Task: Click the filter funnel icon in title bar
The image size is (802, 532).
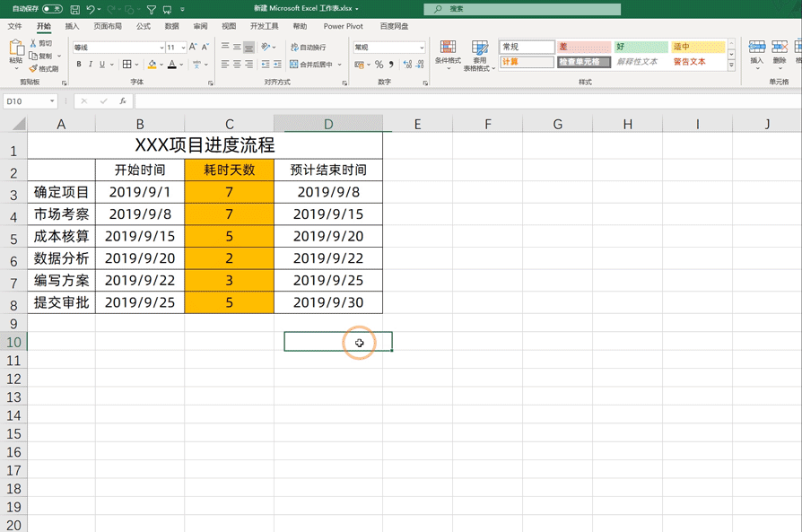Action: click(152, 9)
